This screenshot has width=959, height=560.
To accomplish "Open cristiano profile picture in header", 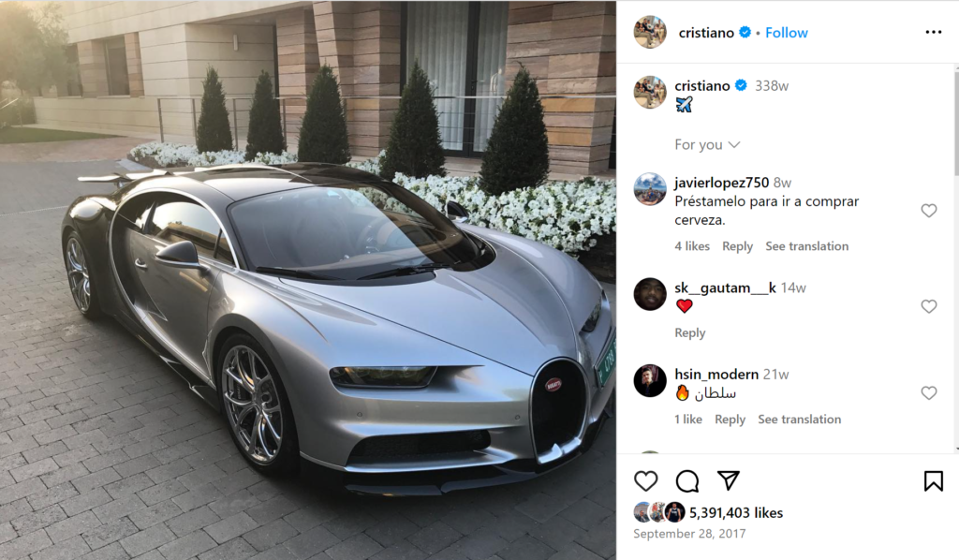I will click(650, 32).
